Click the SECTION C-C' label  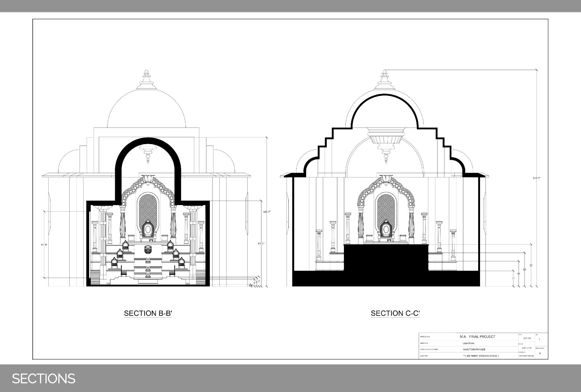395,313
